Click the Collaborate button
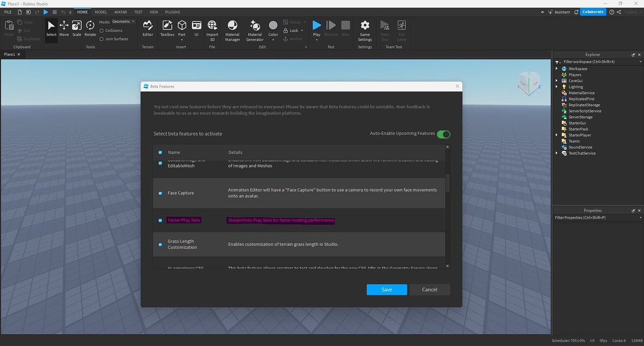The width and height of the screenshot is (644, 346). [593, 12]
